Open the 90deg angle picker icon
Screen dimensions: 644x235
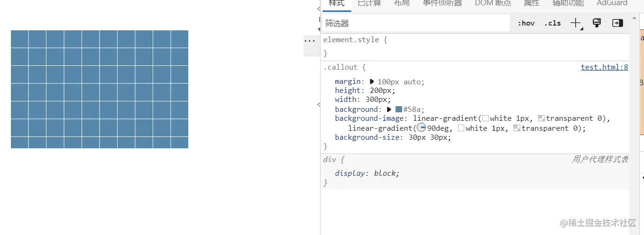pyautogui.click(x=421, y=128)
